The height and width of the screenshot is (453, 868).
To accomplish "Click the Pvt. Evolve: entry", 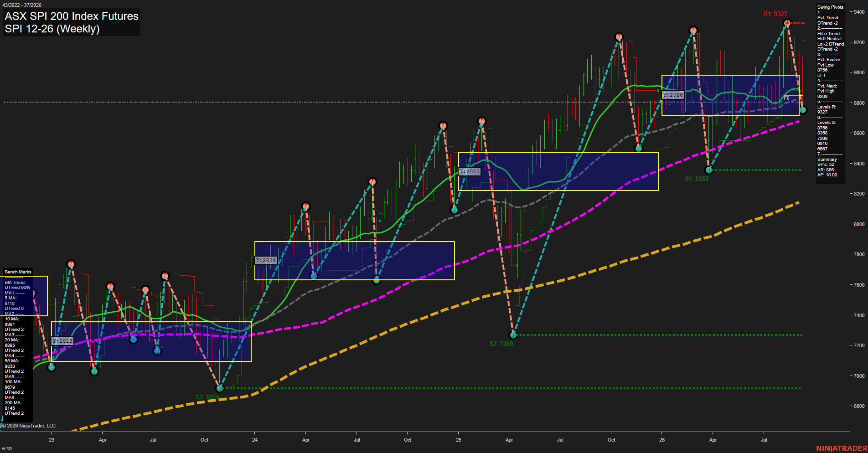I will click(x=829, y=60).
